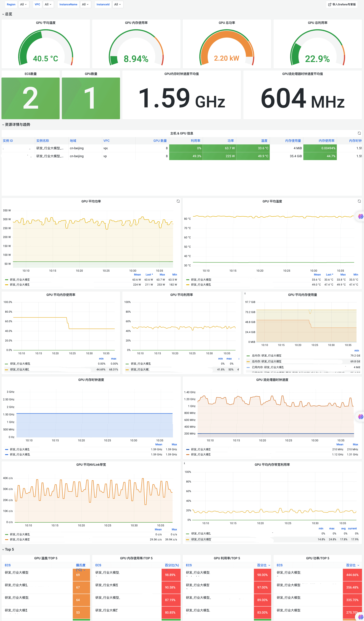Click 导入Grafana专家版 button
The width and height of the screenshot is (364, 621).
pyautogui.click(x=342, y=4)
